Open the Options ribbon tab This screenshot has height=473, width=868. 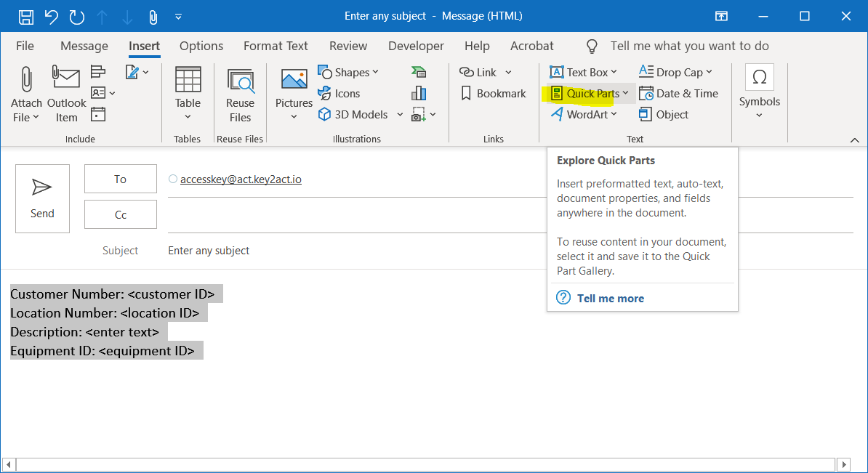[x=201, y=46]
